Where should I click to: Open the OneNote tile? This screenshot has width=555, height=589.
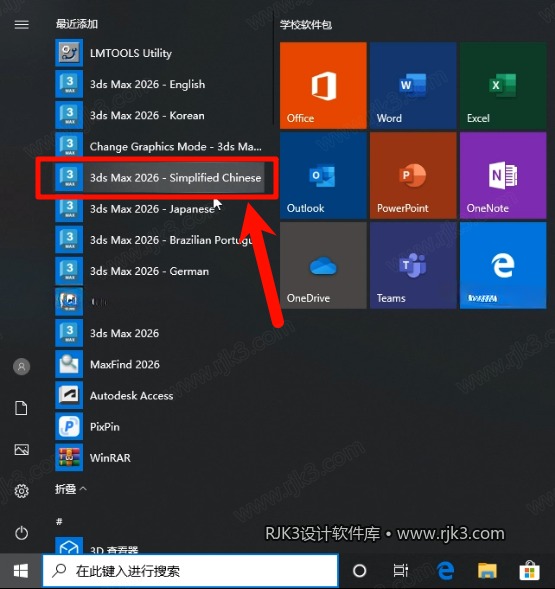point(503,175)
